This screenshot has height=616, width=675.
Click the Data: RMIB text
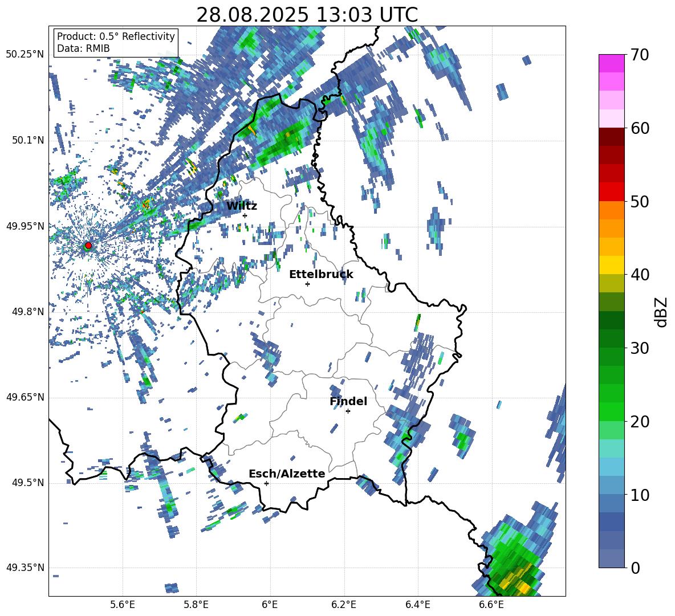pos(83,48)
